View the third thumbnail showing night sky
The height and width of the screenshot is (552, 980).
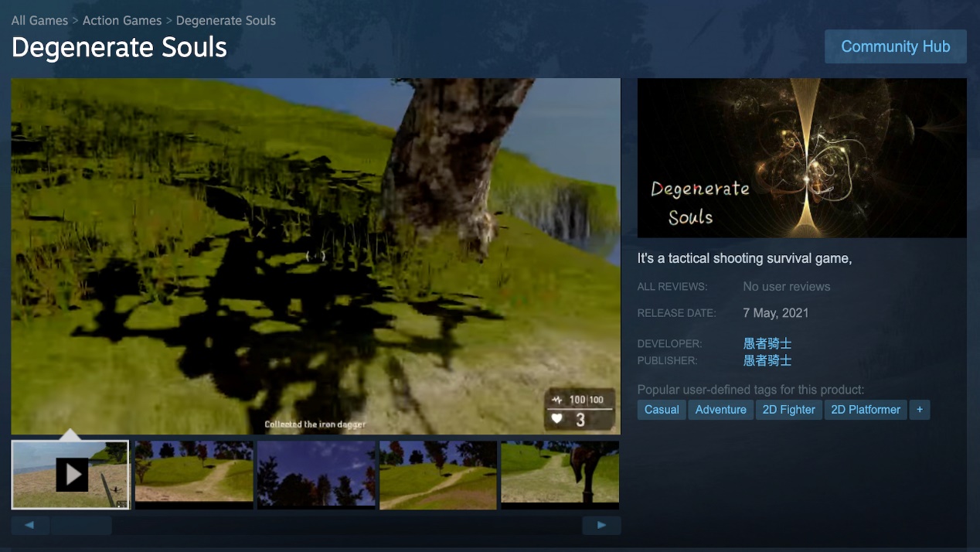316,475
